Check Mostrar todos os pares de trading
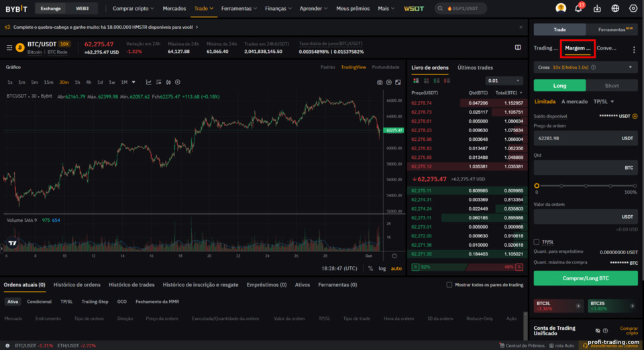 [449, 285]
